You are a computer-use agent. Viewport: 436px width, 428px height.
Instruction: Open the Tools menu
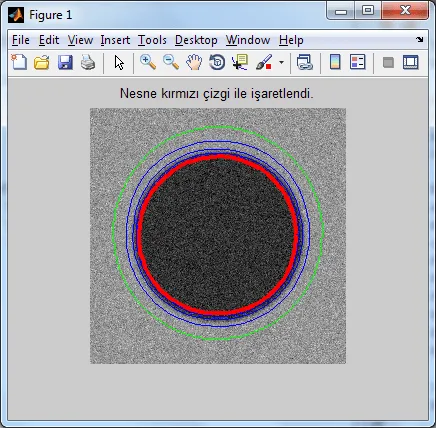tap(152, 40)
